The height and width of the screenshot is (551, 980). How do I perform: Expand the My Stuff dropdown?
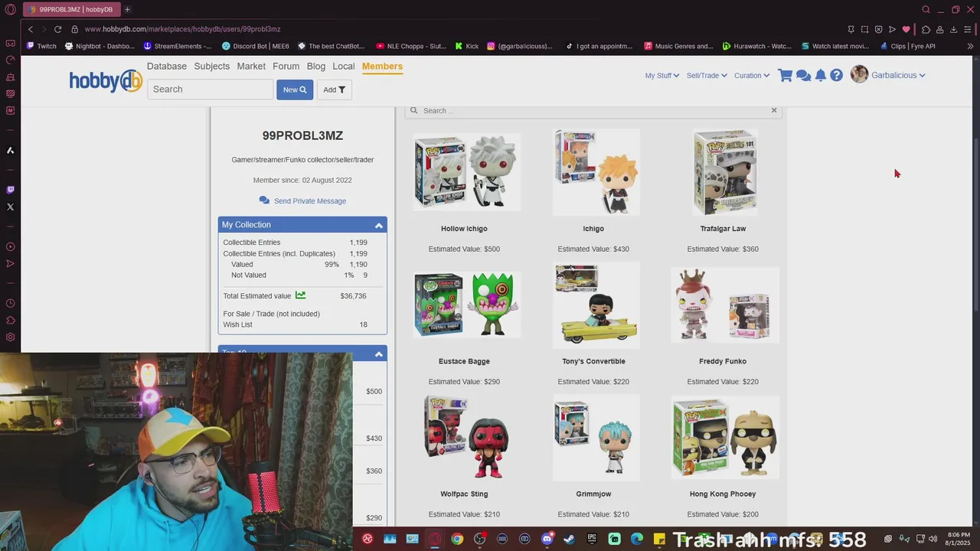[661, 76]
